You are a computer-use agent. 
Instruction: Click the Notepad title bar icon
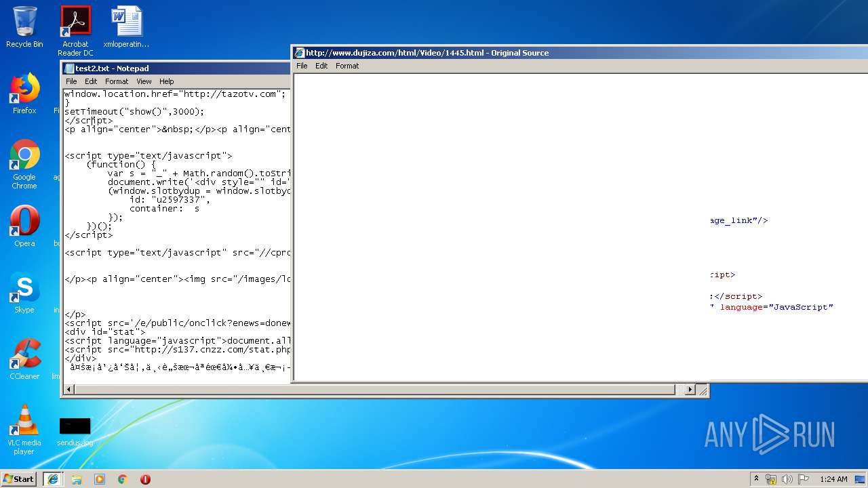pyautogui.click(x=69, y=68)
